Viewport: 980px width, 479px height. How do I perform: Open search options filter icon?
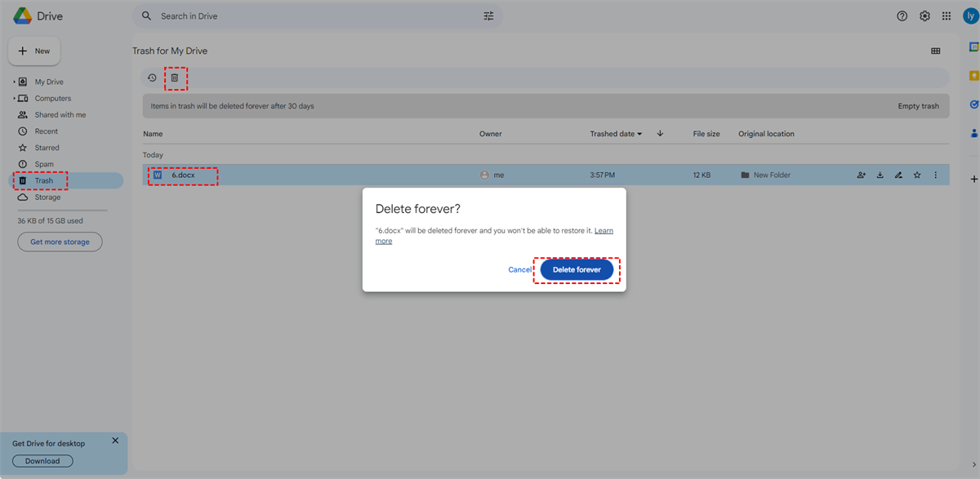tap(488, 16)
